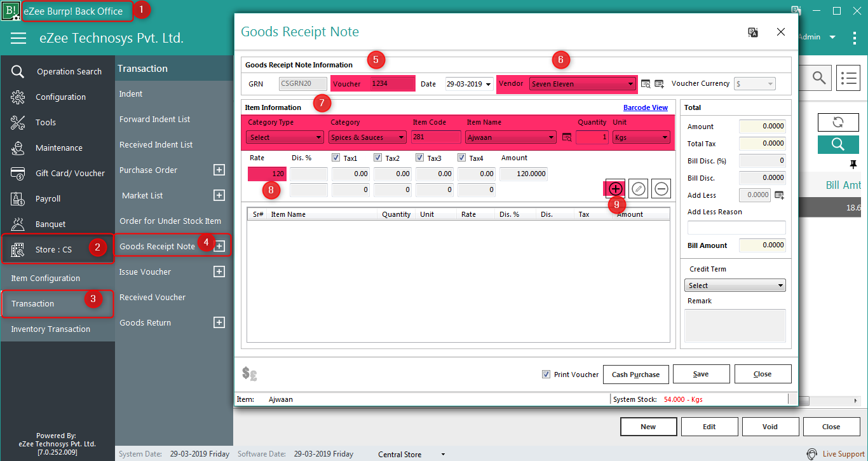This screenshot has height=461, width=868.
Task: Click the New button in background window
Action: click(648, 427)
